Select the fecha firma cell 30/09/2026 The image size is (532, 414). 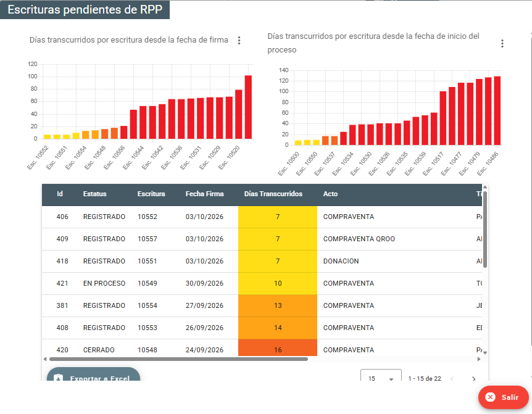pyautogui.click(x=204, y=283)
